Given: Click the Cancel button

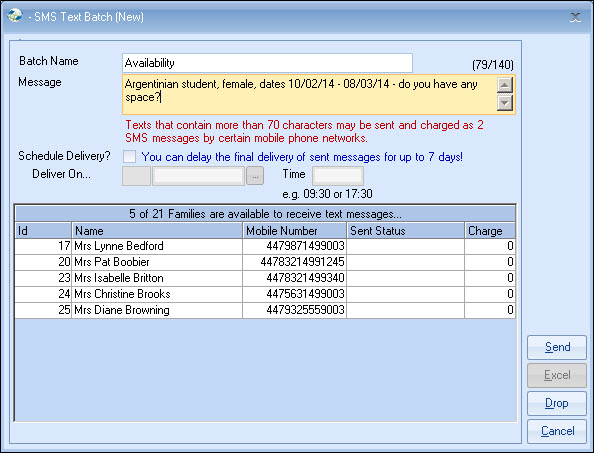Looking at the screenshot, I should [x=557, y=431].
